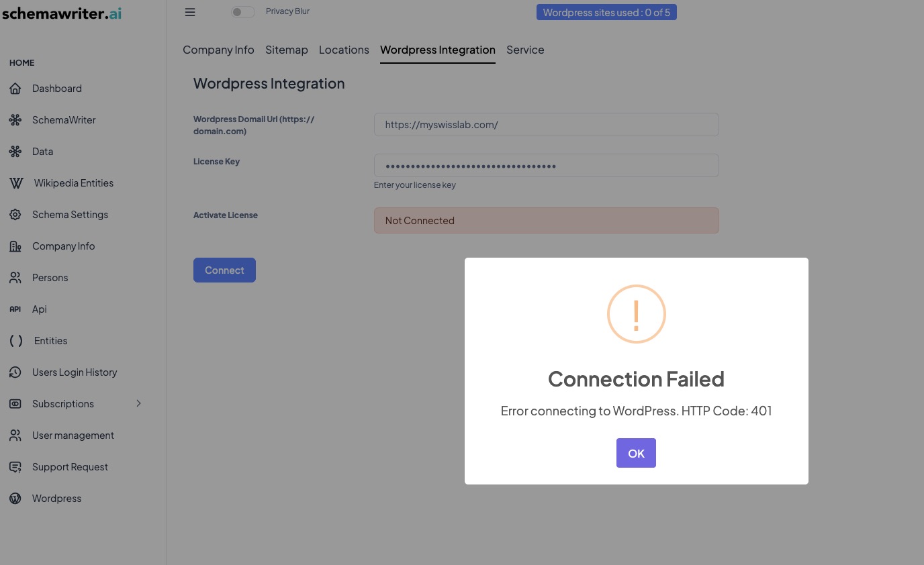The image size is (924, 565).
Task: Click the Company Info building icon
Action: pos(15,246)
